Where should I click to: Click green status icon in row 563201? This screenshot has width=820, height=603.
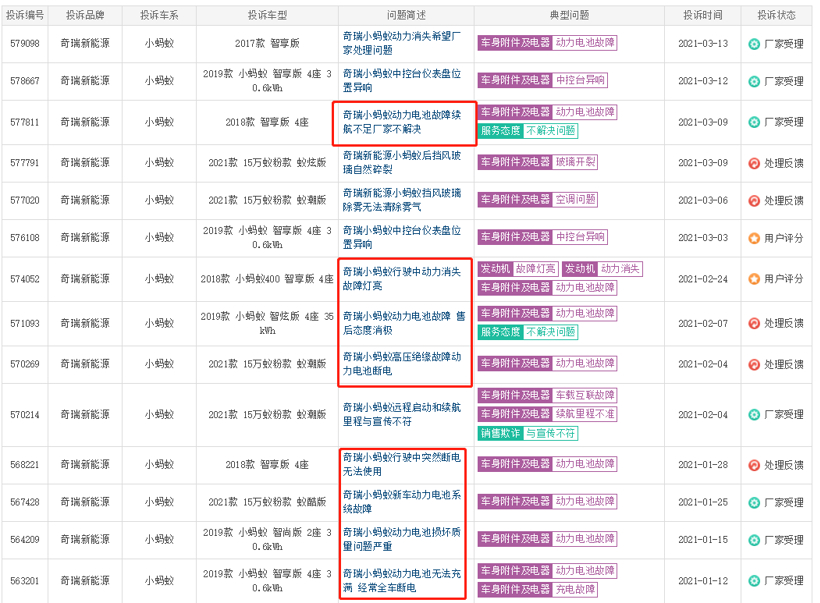754,581
